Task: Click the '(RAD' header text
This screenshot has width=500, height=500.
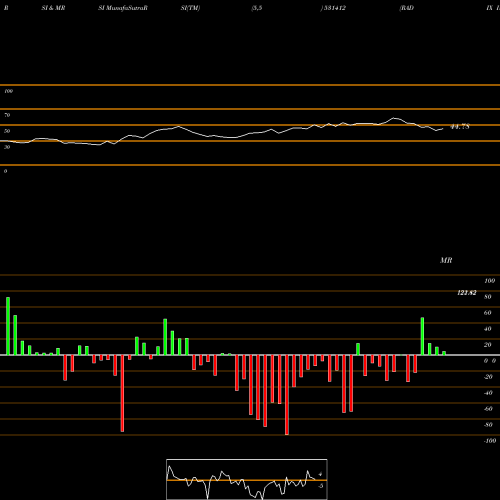Action: coord(407,8)
